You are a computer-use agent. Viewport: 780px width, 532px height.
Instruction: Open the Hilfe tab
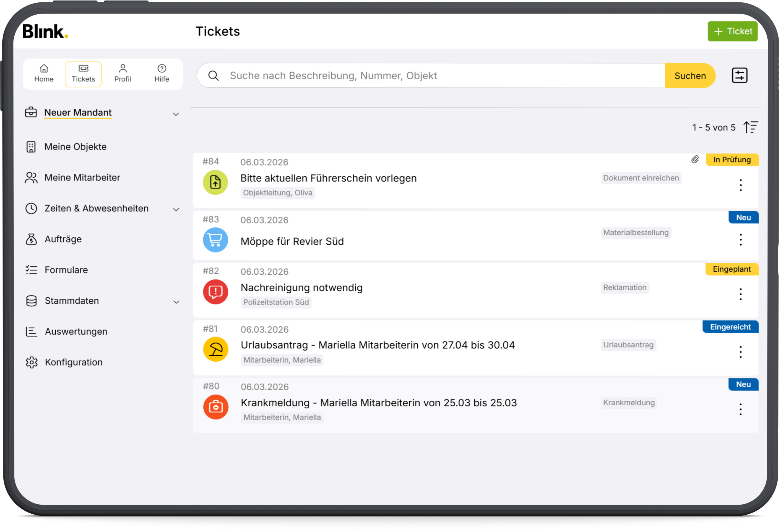pyautogui.click(x=162, y=74)
